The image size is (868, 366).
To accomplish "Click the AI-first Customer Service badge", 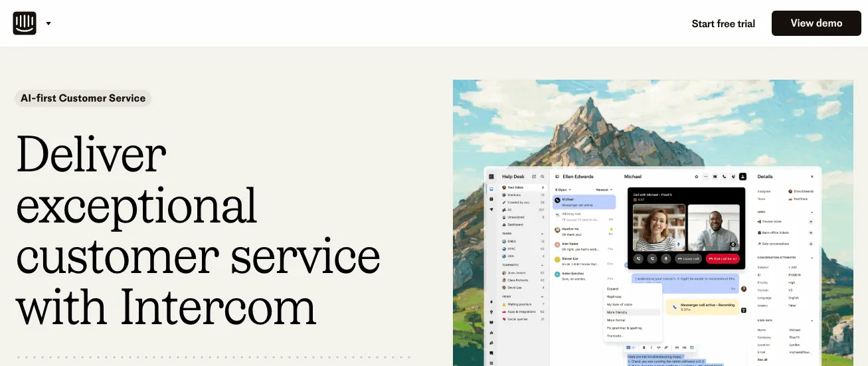I will tap(83, 98).
